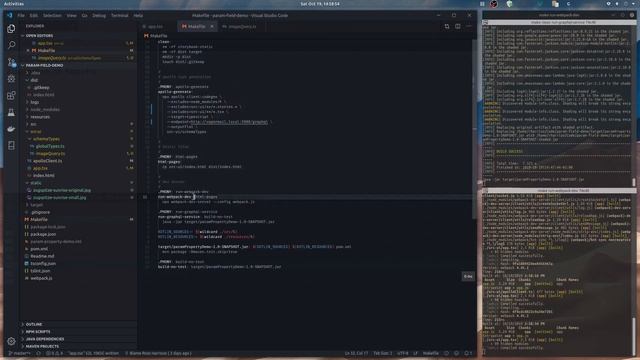Viewport: 640px width, 360px height.
Task: Open the Debug menu
Action: pyautogui.click(x=99, y=16)
